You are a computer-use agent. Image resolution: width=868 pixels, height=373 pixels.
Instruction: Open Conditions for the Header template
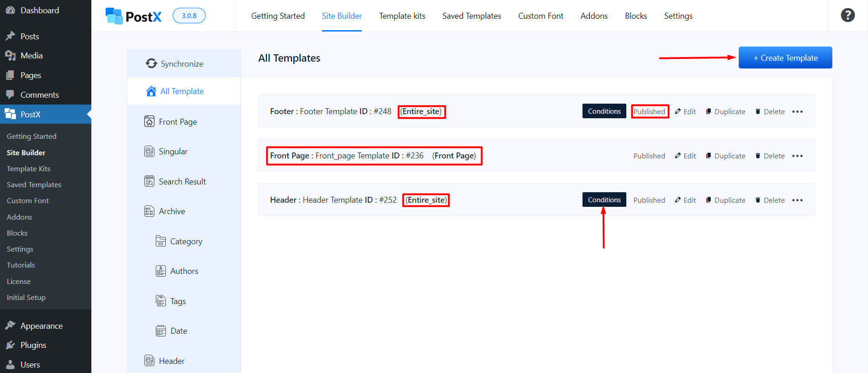click(x=604, y=200)
